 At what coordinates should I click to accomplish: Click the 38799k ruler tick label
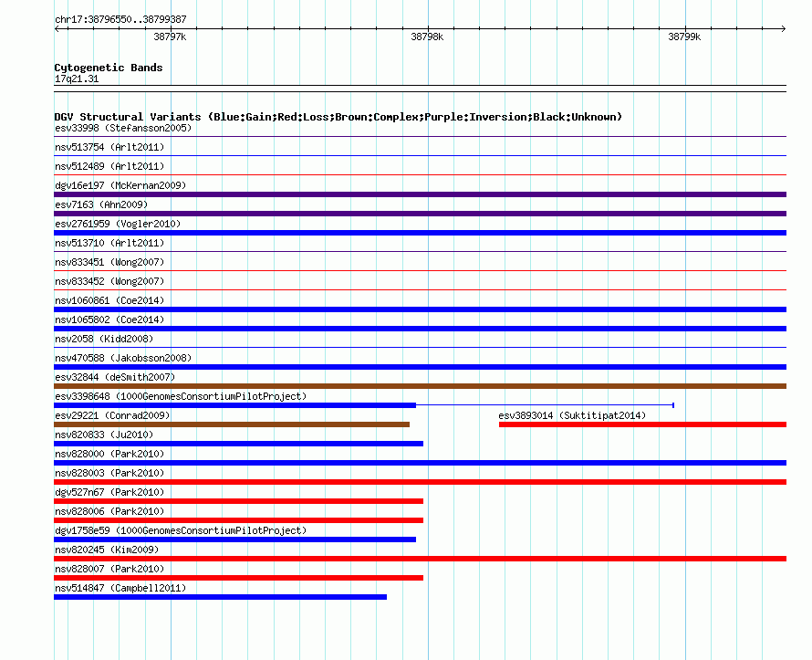(x=684, y=37)
